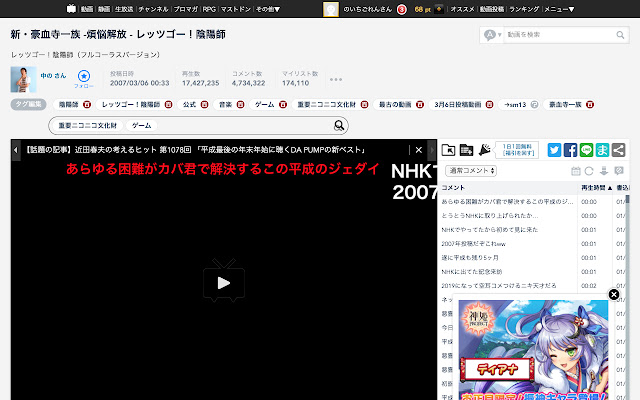The width and height of the screenshot is (640, 400).
Task: Show previous news ticker item
Action: tap(16, 150)
